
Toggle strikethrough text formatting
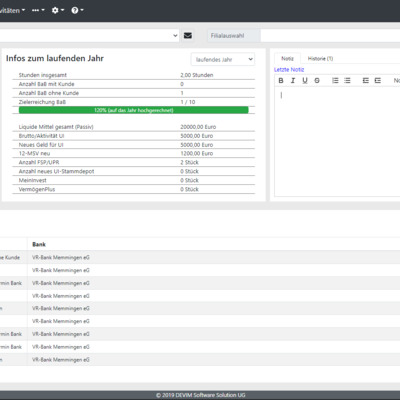pyautogui.click(x=317, y=80)
